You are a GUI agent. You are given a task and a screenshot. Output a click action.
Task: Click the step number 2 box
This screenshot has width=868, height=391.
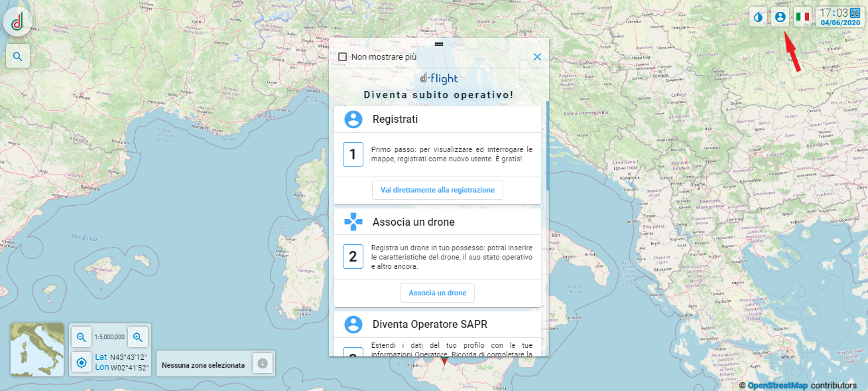tap(353, 256)
